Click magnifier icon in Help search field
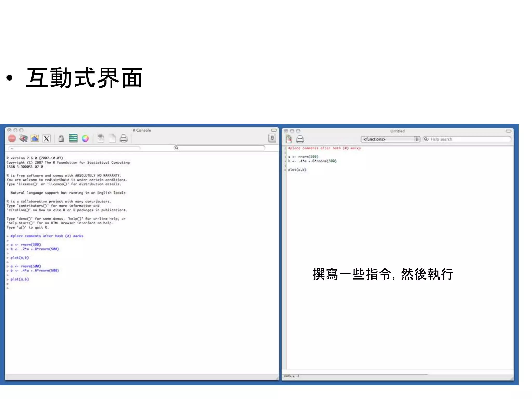Image resolution: width=532 pixels, height=399 pixels. click(x=426, y=139)
